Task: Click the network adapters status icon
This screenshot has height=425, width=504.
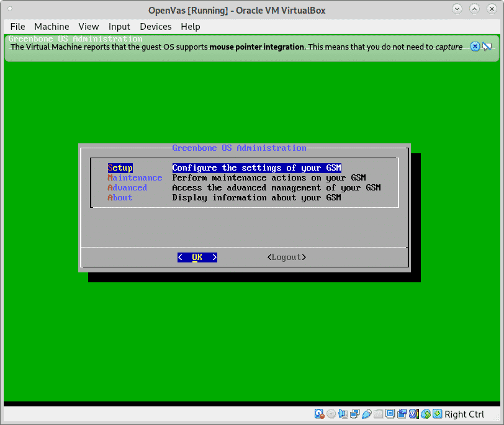Action: coord(355,414)
